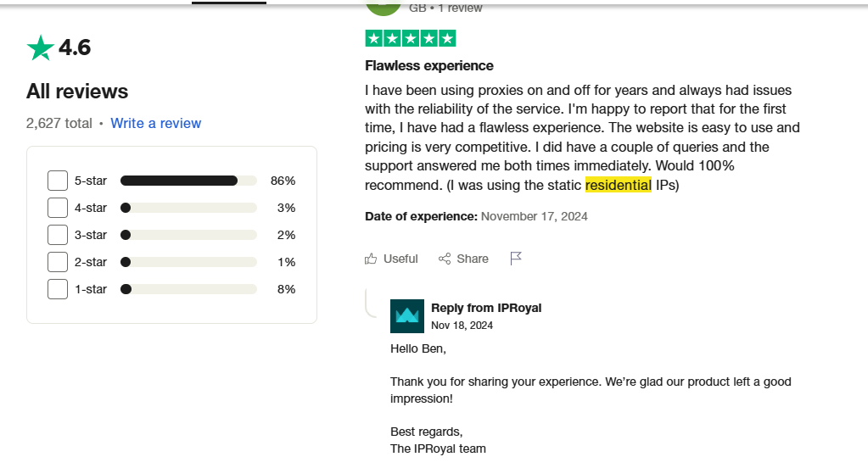Click the Reply from IPRoyal heading

(486, 308)
